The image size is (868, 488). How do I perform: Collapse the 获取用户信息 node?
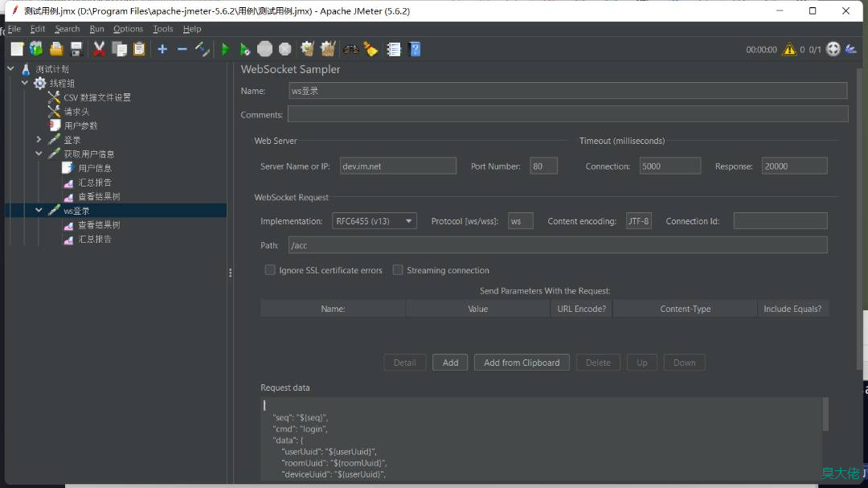pos(39,154)
